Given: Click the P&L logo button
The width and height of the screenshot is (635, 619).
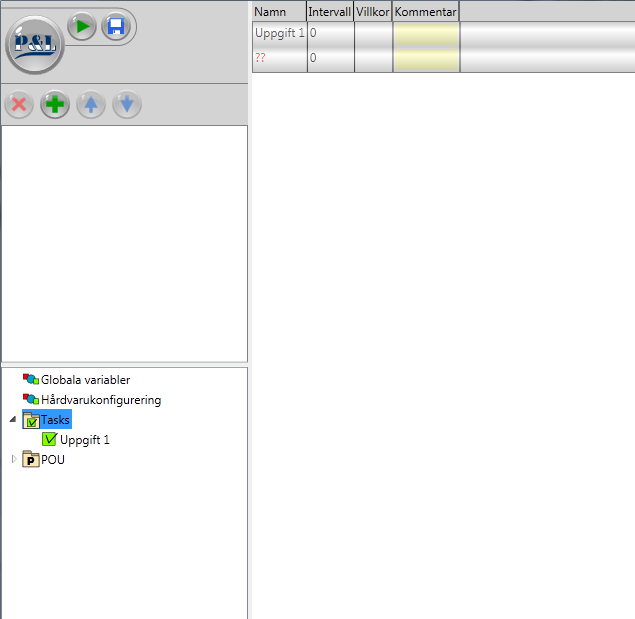Looking at the screenshot, I should pyautogui.click(x=34, y=45).
